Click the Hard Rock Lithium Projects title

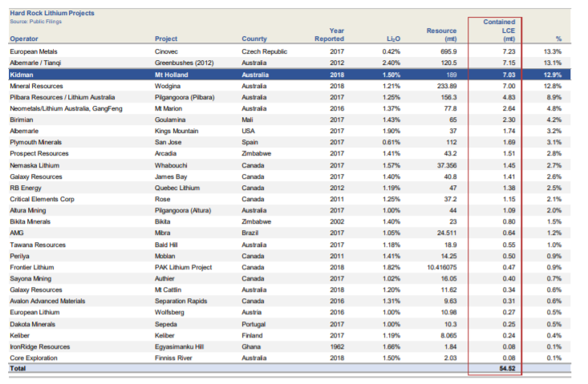pyautogui.click(x=52, y=13)
